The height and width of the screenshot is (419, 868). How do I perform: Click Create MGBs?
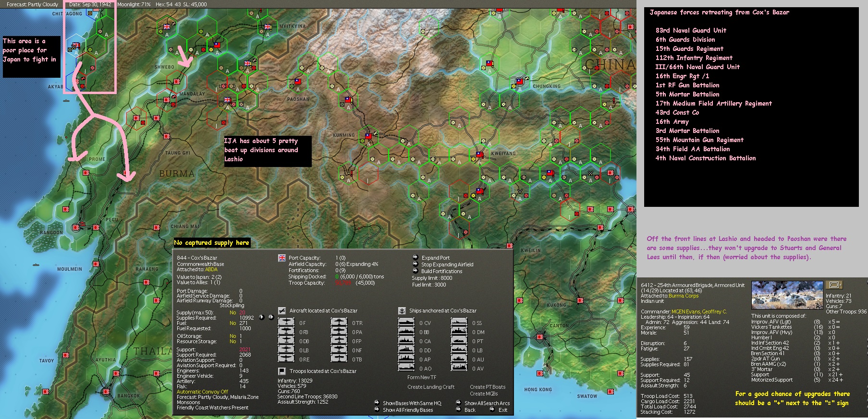click(484, 394)
